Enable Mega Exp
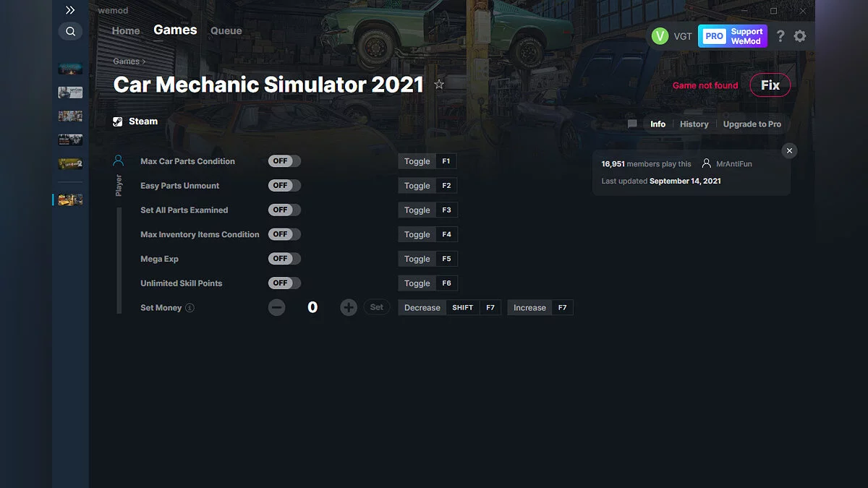 point(284,258)
